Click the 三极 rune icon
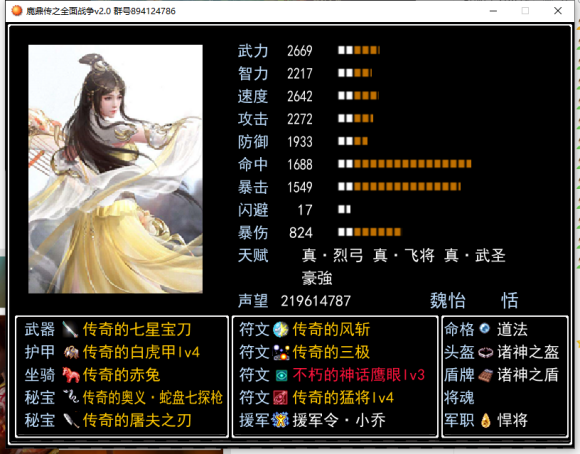Viewport: 580px width, 454px height. [x=281, y=352]
